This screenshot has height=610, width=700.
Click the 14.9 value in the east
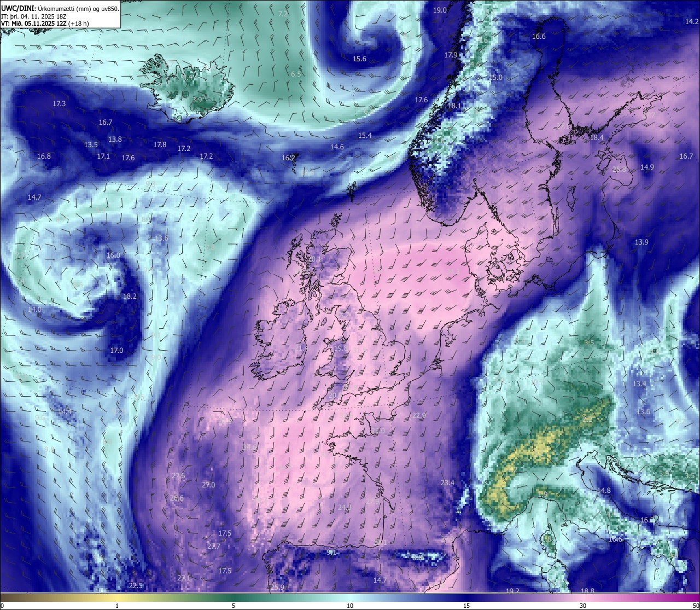(647, 167)
